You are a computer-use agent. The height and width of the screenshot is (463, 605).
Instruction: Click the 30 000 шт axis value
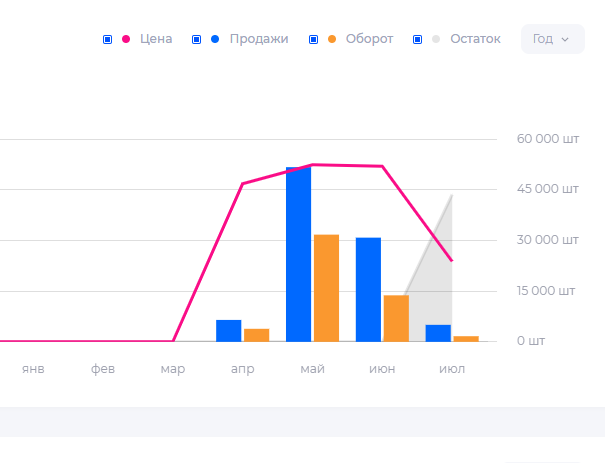tap(548, 240)
